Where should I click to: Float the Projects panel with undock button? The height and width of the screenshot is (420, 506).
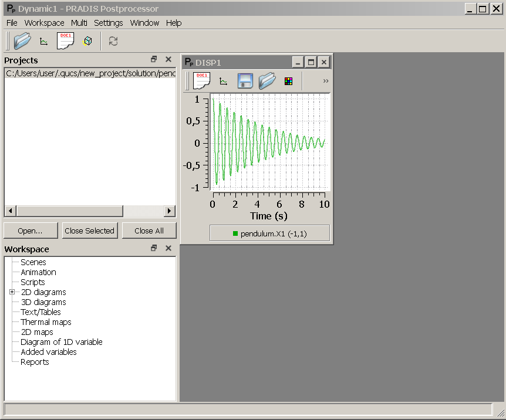point(154,59)
